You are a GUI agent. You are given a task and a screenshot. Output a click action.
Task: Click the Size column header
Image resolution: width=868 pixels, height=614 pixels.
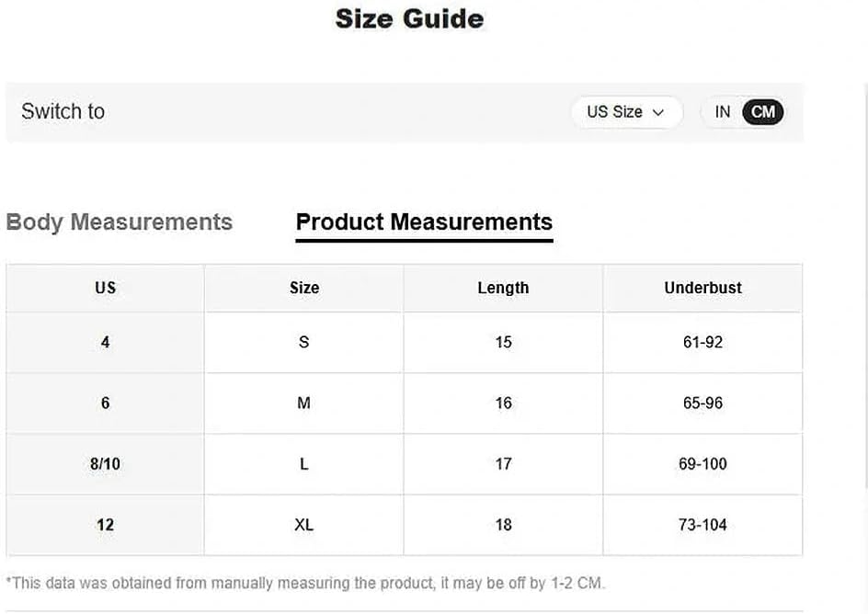point(304,289)
